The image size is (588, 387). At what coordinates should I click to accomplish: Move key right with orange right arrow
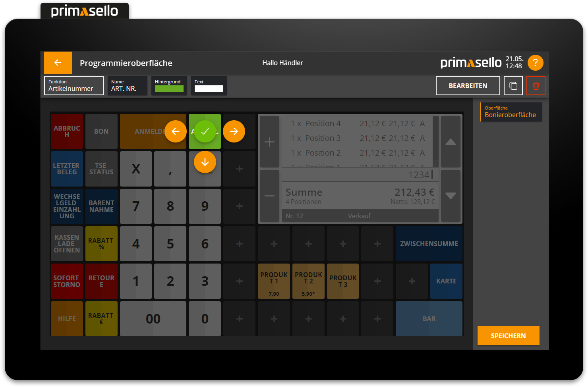click(x=234, y=131)
